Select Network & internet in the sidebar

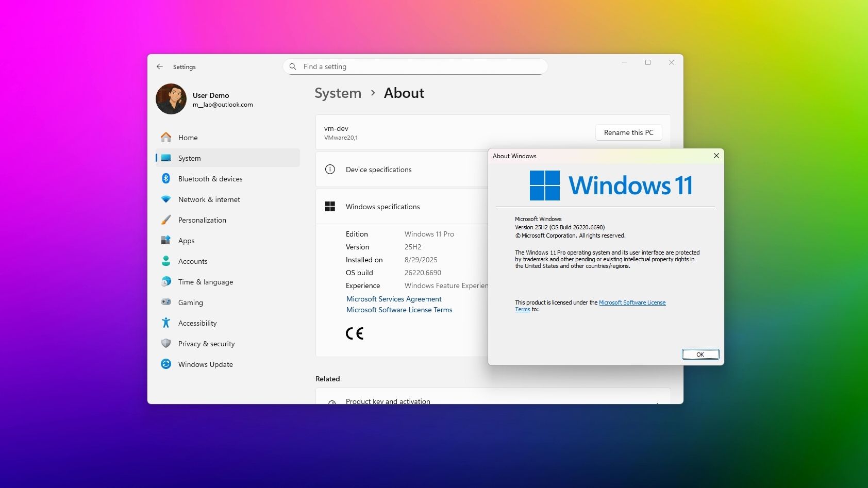[209, 199]
